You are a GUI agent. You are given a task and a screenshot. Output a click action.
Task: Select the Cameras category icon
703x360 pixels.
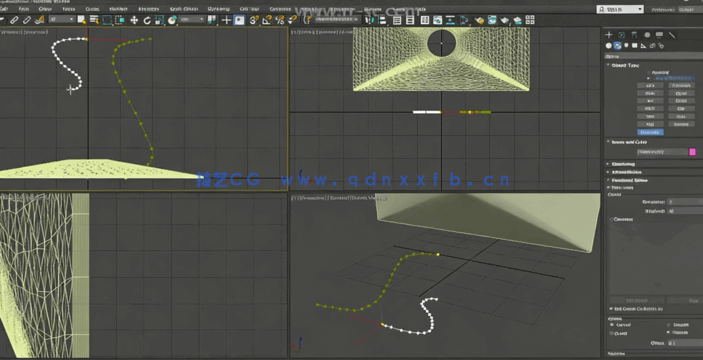click(634, 46)
